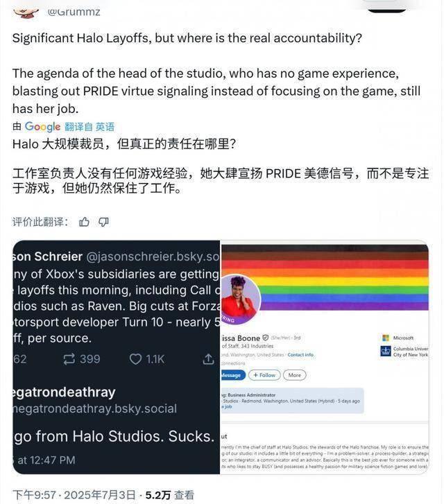Click the Contact info link
The width and height of the screenshot is (444, 504).
300,354
